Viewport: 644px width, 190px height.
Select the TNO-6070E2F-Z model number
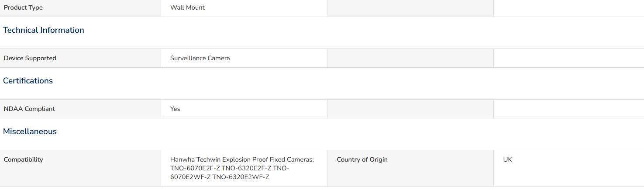coord(195,168)
